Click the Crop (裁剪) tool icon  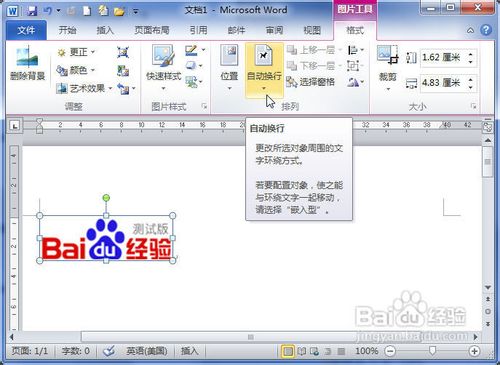(388, 55)
